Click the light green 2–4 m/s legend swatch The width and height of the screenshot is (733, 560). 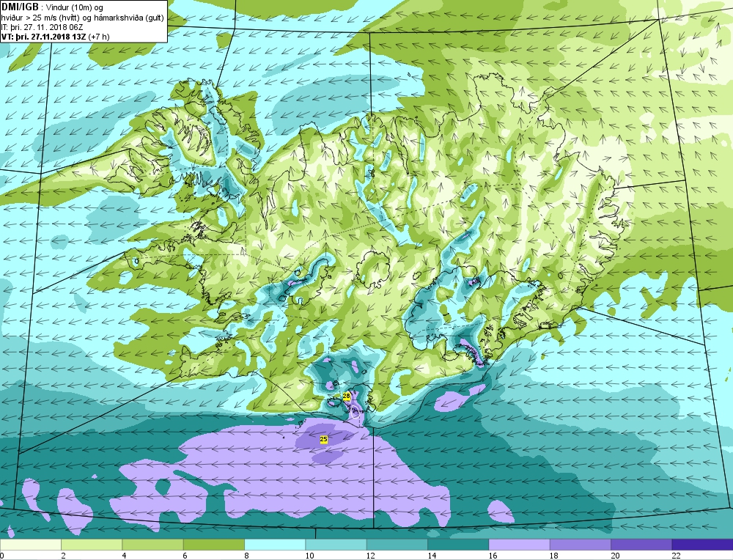pyautogui.click(x=92, y=545)
